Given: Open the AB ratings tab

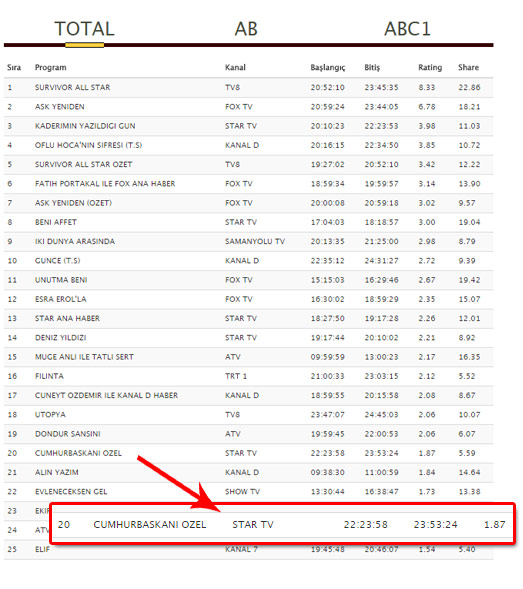Looking at the screenshot, I should click(246, 29).
